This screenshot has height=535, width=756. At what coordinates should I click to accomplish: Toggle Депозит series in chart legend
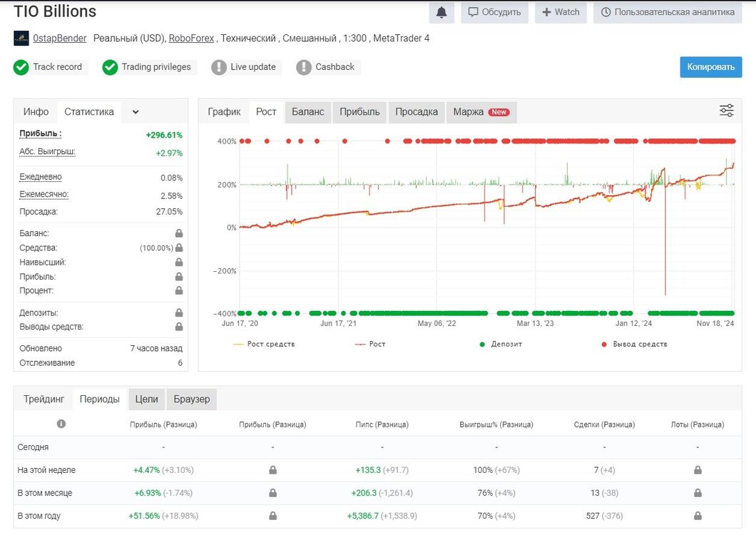pyautogui.click(x=501, y=344)
